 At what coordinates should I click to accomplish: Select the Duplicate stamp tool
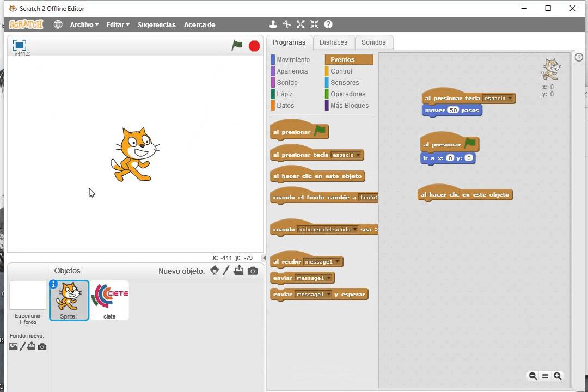click(273, 24)
